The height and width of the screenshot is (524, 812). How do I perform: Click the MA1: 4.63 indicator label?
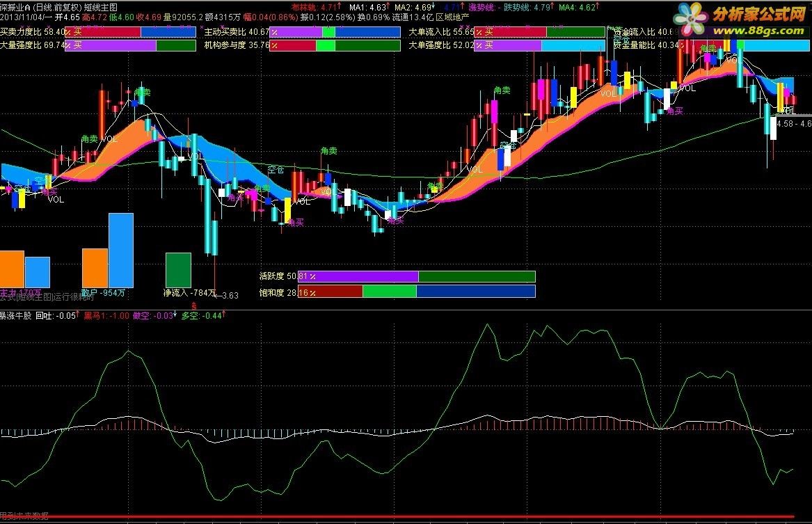(x=369, y=7)
